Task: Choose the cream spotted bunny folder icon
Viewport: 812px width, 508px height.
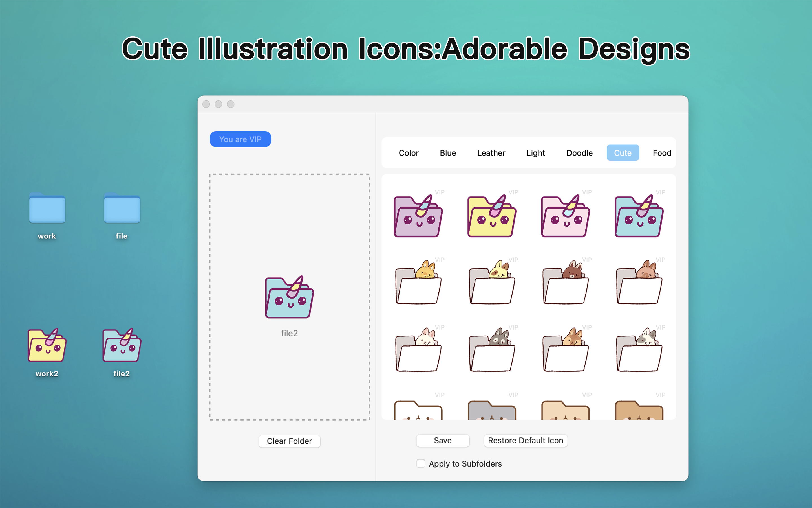Action: pyautogui.click(x=492, y=282)
